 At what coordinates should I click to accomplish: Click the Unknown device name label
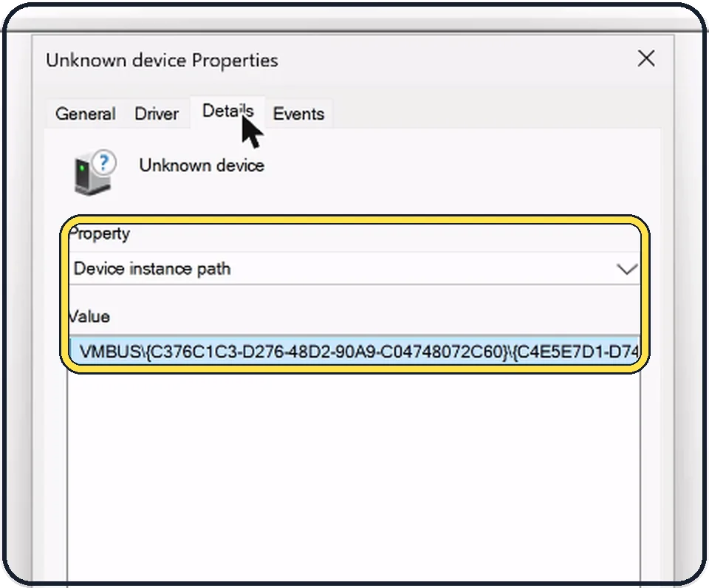pyautogui.click(x=202, y=165)
